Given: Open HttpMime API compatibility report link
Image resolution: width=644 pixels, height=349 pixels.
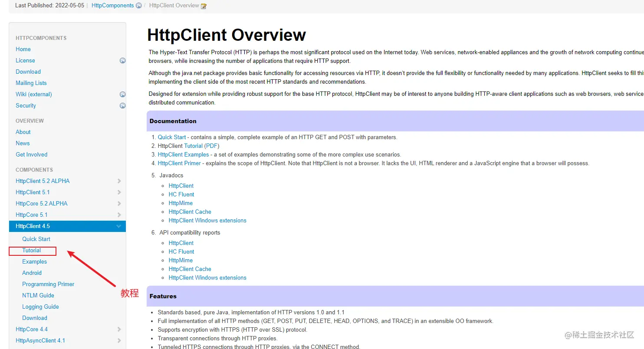Looking at the screenshot, I should (181, 260).
